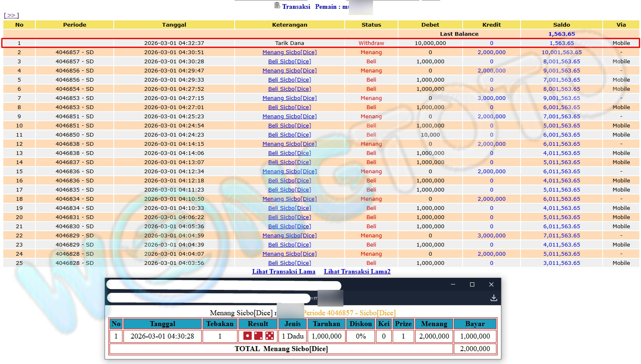Click the download icon in popup window
This screenshot has height=364, width=641.
point(493,298)
